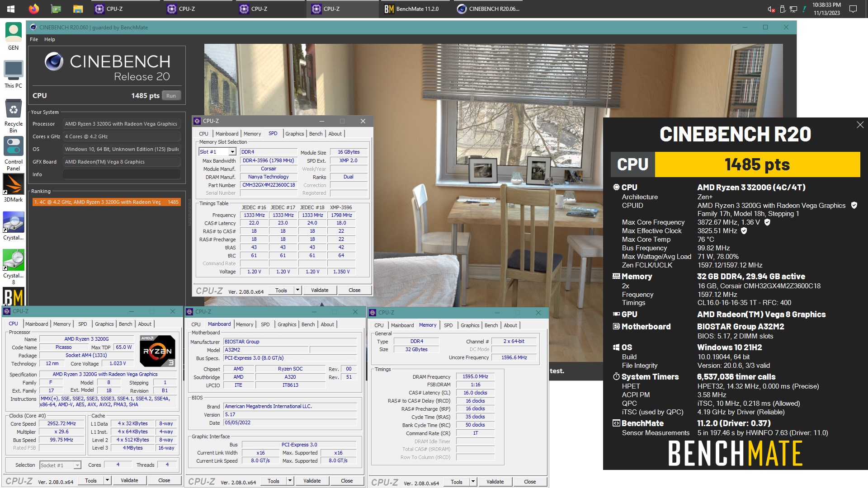This screenshot has width=868, height=488.
Task: Switch to Bench tab in CPU window
Action: (x=125, y=324)
